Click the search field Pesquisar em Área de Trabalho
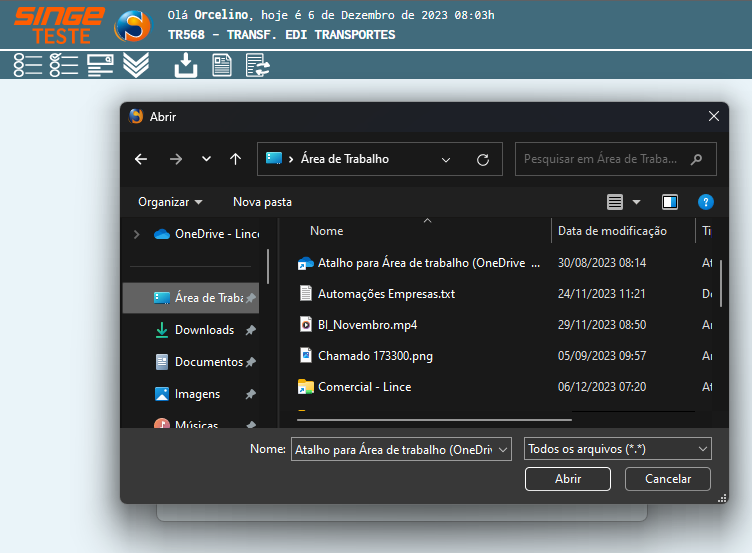 [x=615, y=159]
